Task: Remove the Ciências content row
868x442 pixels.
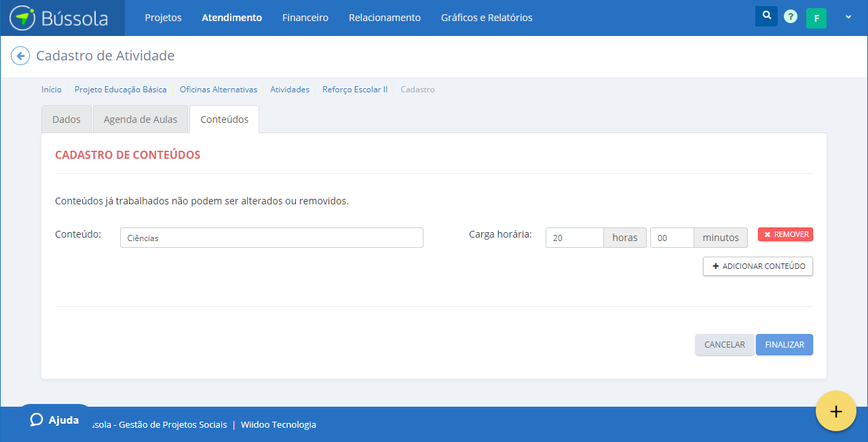Action: (785, 234)
